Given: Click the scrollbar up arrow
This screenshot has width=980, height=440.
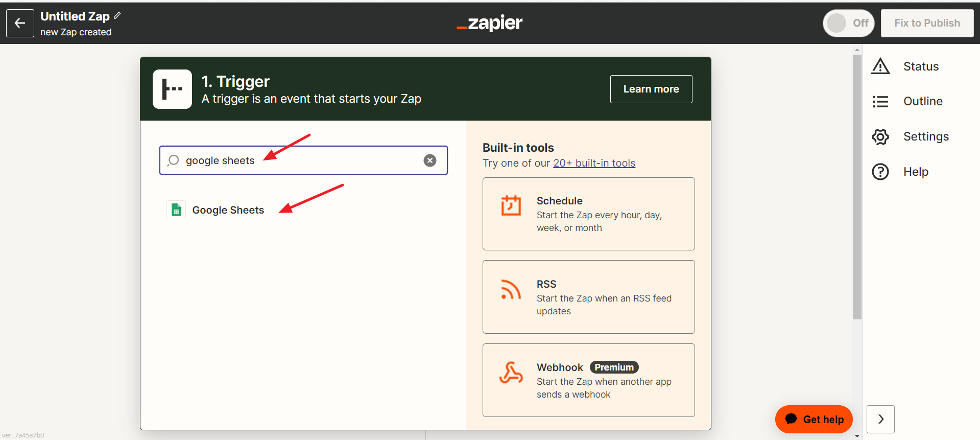Looking at the screenshot, I should pos(857,50).
